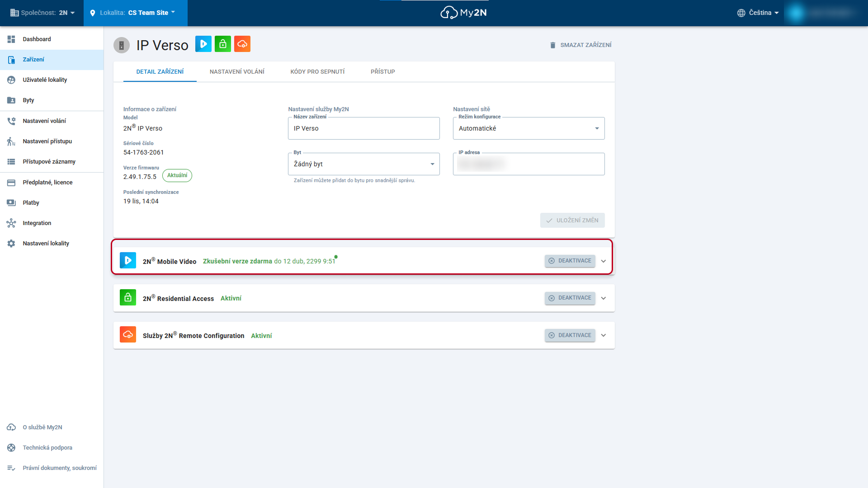Screen dimensions: 868x488
Task: Open the Společnost 2N company dropdown
Action: pos(42,13)
